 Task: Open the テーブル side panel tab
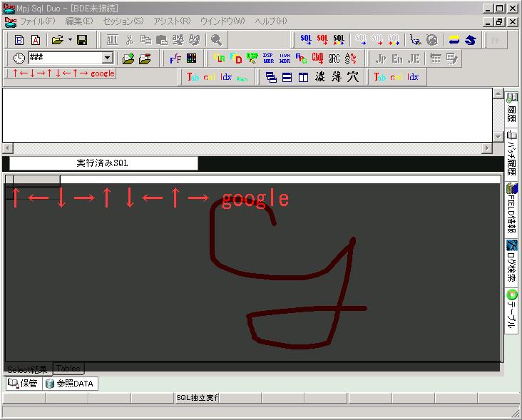511,310
